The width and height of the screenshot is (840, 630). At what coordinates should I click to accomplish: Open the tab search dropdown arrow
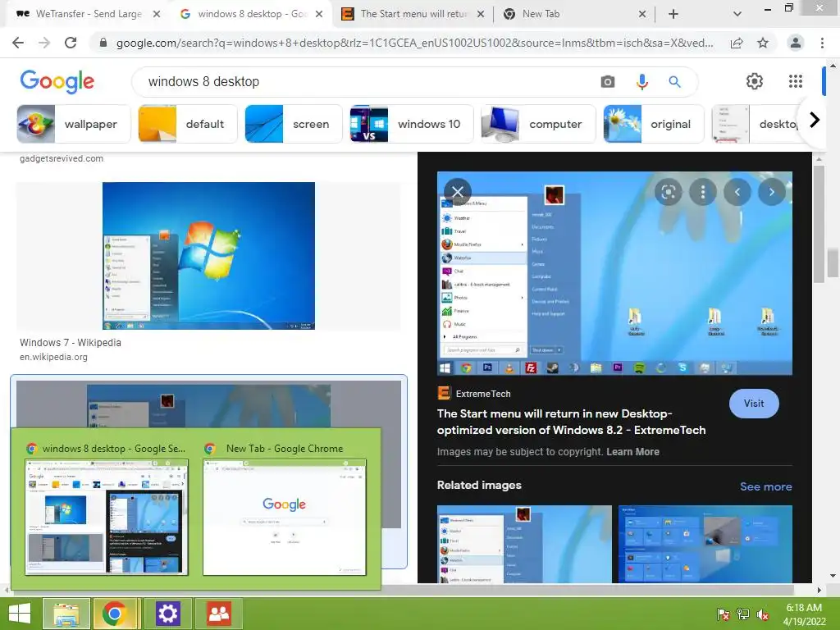pyautogui.click(x=737, y=14)
